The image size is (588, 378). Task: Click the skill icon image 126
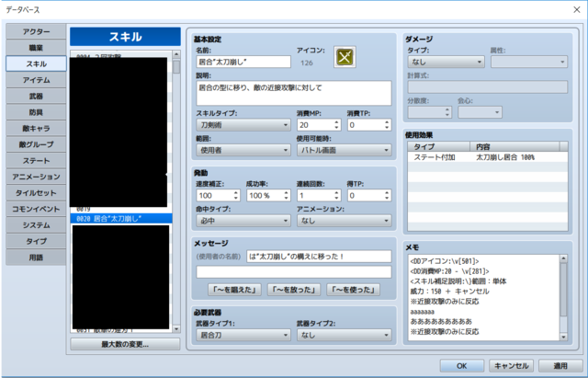[345, 57]
